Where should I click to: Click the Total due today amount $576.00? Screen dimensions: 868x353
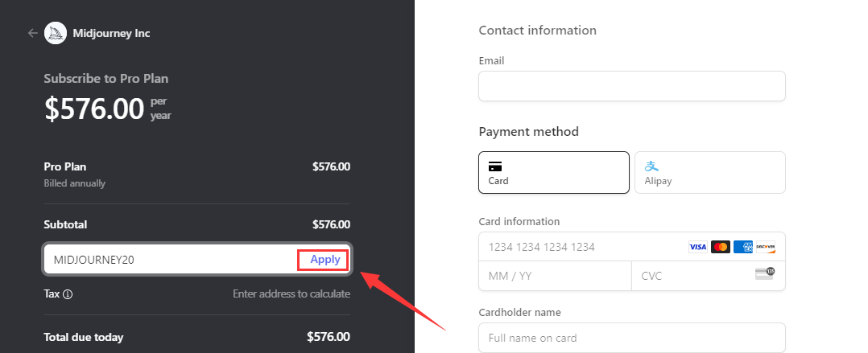[329, 337]
